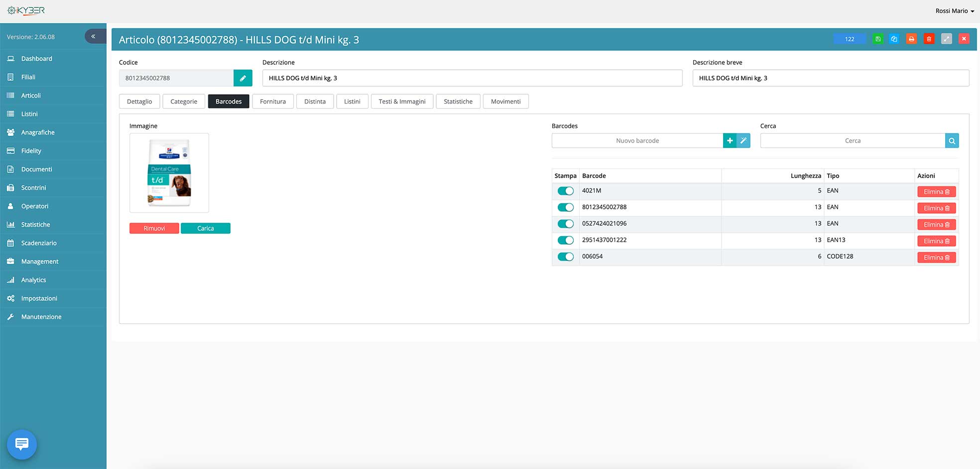
Task: Click the green save article icon
Action: pos(878,39)
